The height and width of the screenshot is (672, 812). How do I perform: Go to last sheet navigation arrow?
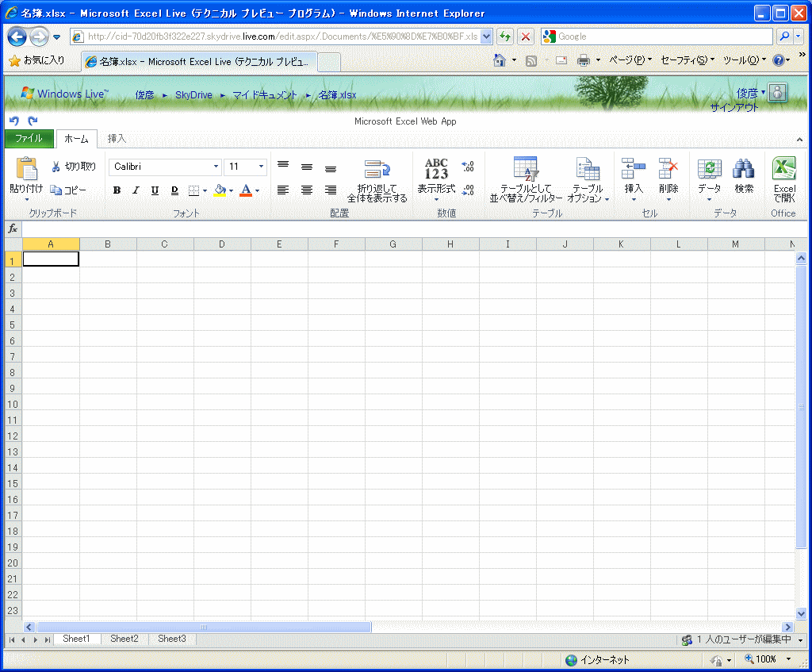[x=47, y=640]
